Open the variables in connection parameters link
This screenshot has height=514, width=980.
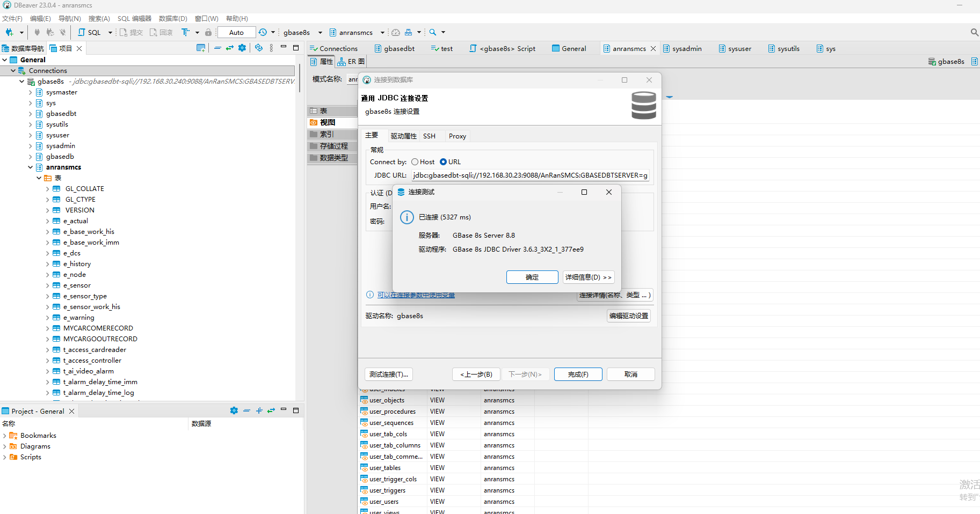[416, 295]
